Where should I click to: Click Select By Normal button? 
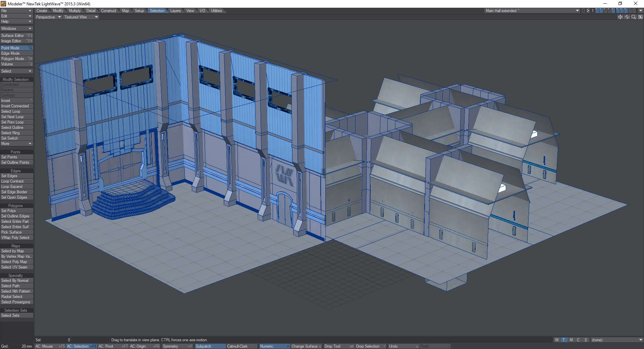16,281
